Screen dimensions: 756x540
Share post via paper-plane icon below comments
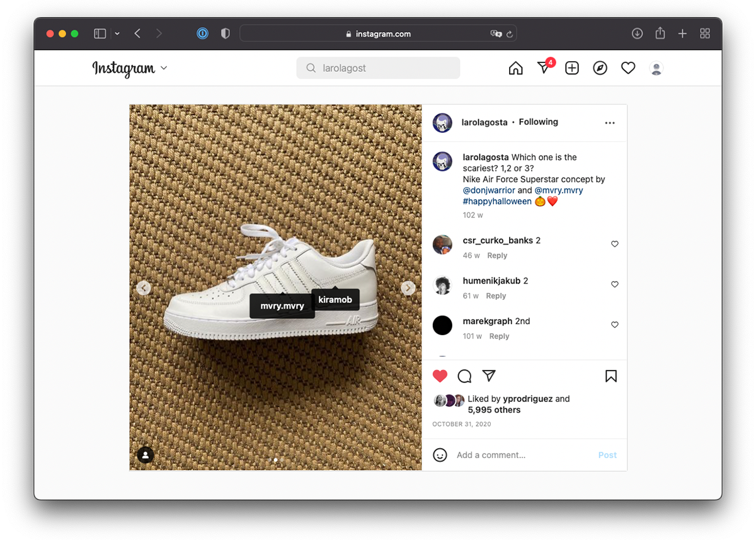489,376
